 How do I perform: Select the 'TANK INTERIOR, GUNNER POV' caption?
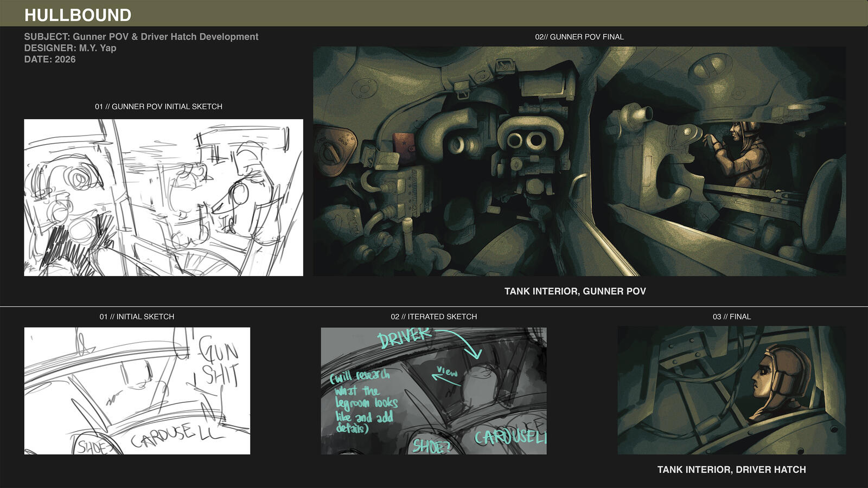click(x=575, y=291)
